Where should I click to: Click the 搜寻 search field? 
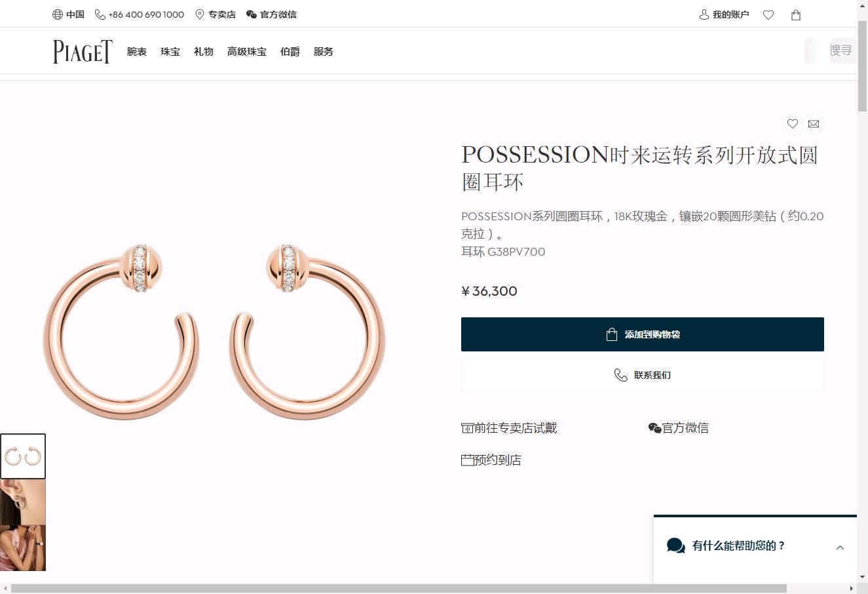click(x=843, y=50)
